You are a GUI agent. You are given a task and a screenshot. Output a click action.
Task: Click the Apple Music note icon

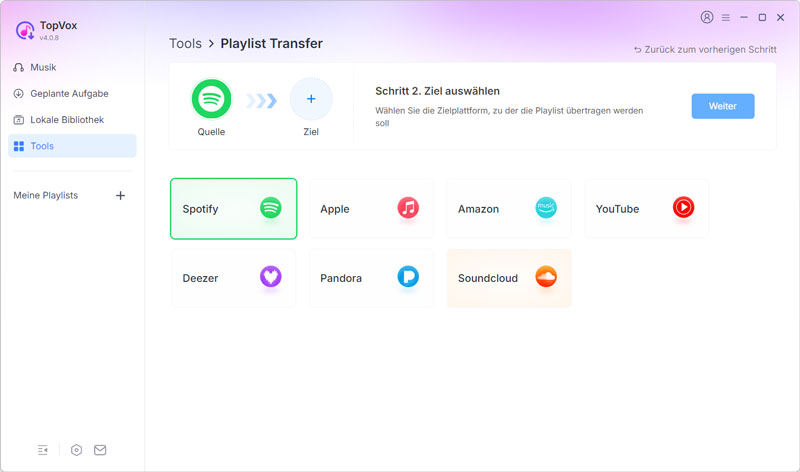coord(408,207)
